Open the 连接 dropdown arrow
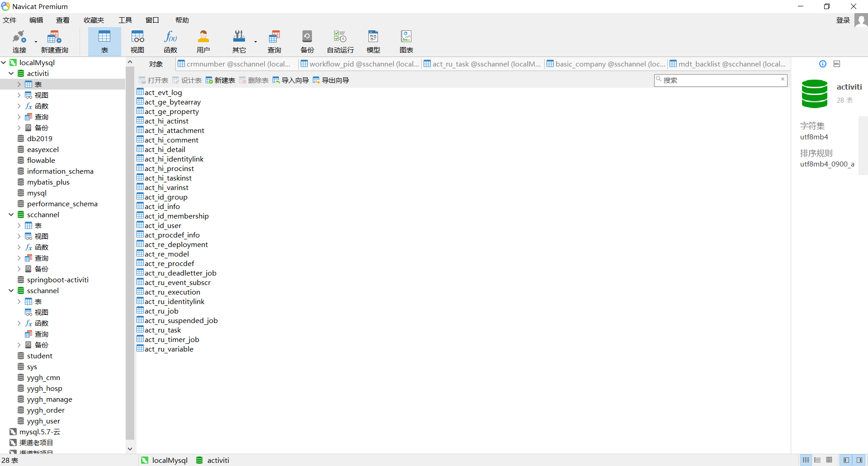This screenshot has width=868, height=466. point(36,42)
